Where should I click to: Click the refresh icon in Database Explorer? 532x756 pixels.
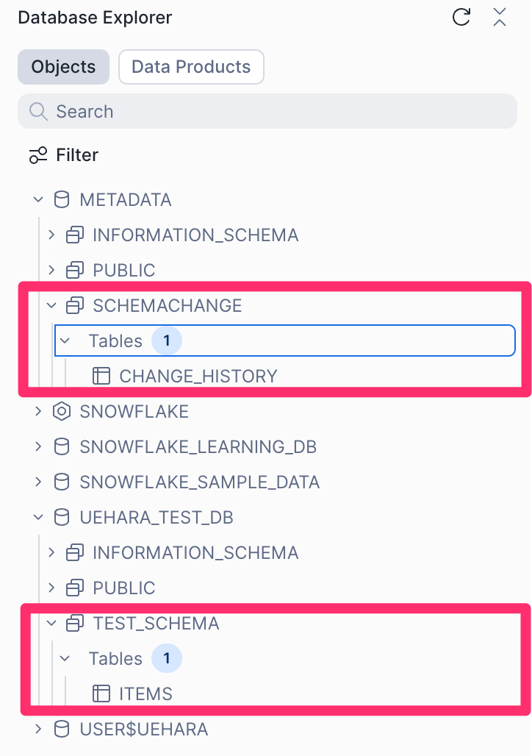(461, 18)
